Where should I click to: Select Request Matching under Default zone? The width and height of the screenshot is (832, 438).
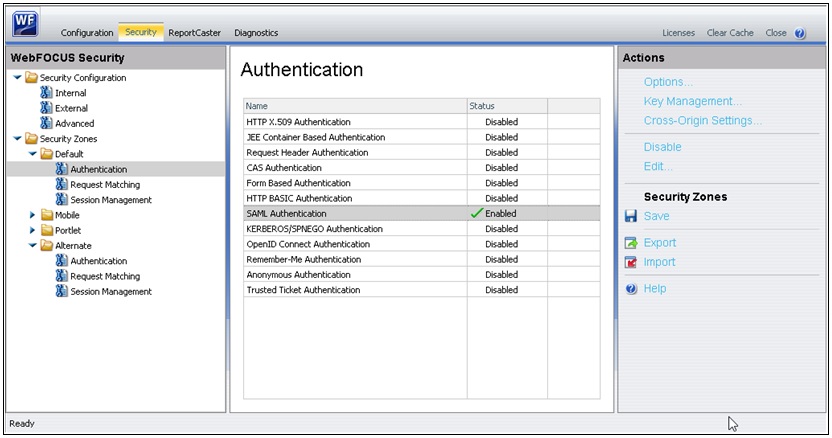[105, 185]
